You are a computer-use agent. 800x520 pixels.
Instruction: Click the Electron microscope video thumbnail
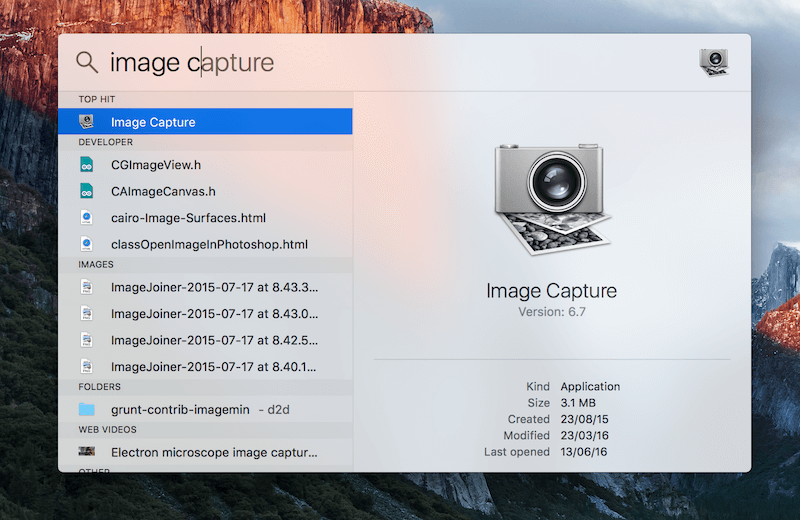coord(87,452)
